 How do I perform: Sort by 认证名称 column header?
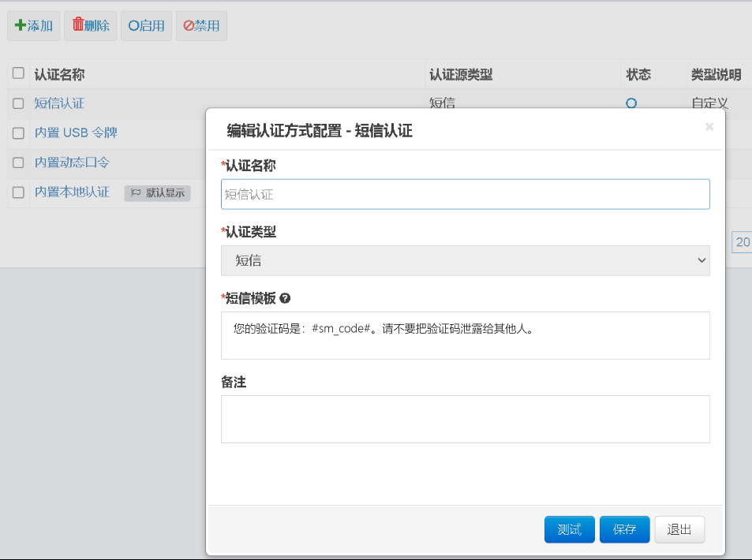tap(60, 75)
